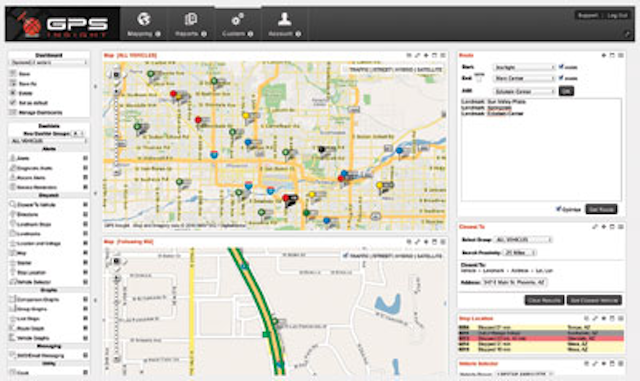Click the black vehicle pin on the map

[322, 150]
